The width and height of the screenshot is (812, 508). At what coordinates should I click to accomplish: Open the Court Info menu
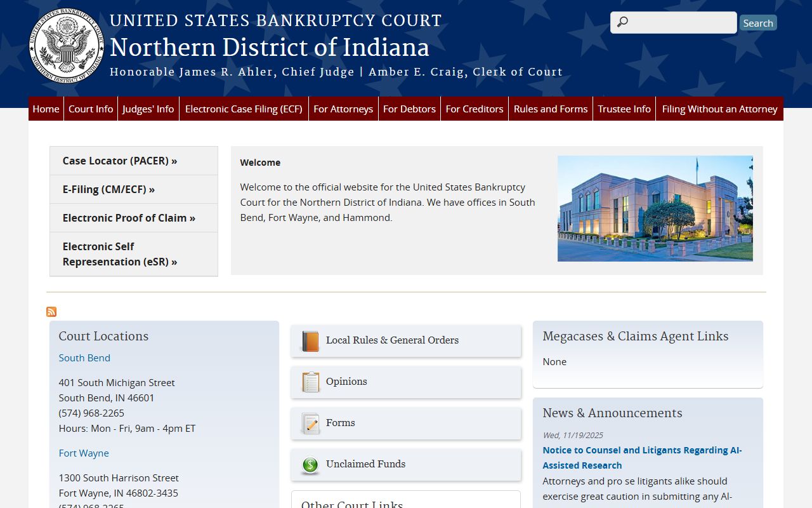click(91, 109)
